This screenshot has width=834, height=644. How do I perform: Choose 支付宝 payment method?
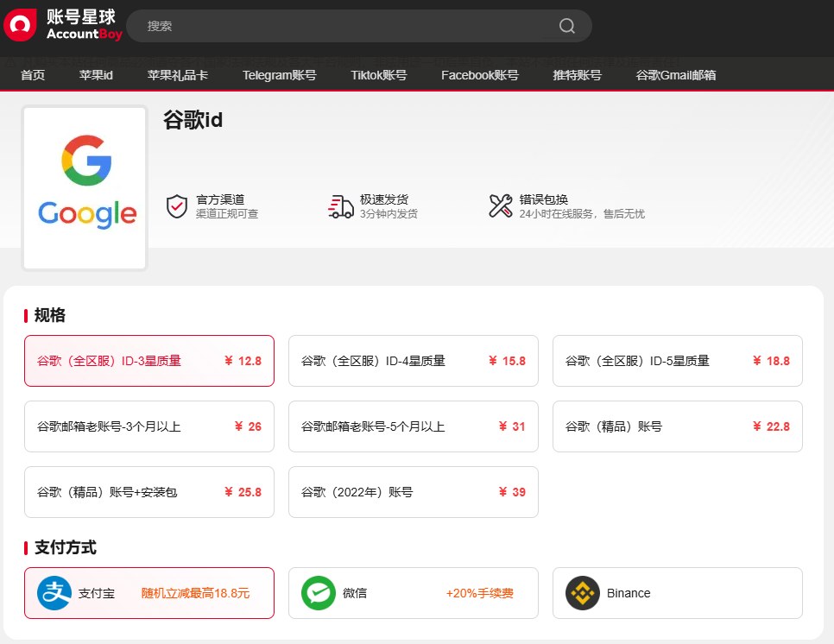pos(149,593)
